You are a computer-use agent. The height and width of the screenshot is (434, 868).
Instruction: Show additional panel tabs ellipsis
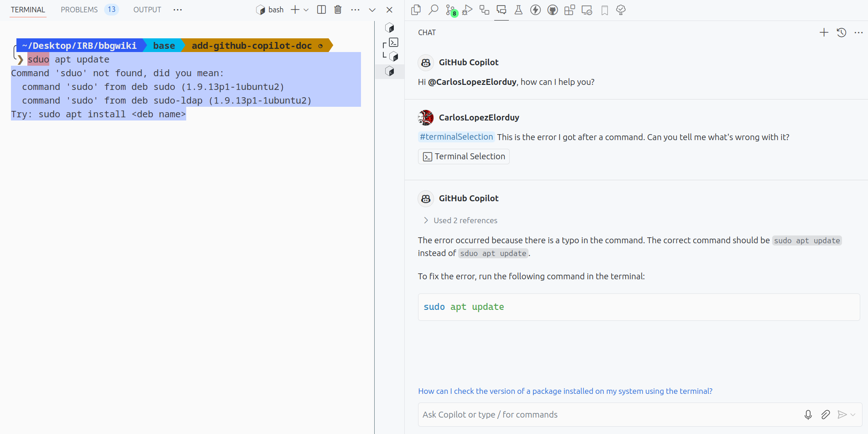point(178,10)
